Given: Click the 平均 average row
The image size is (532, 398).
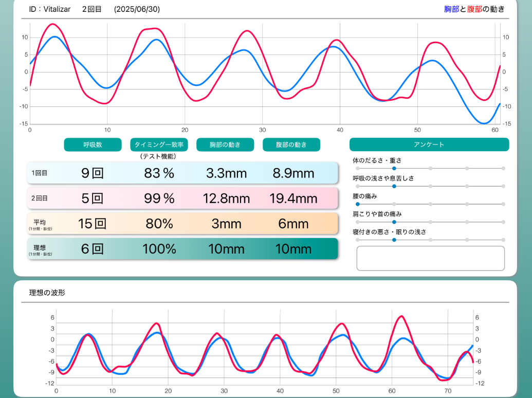Looking at the screenshot, I should (182, 224).
